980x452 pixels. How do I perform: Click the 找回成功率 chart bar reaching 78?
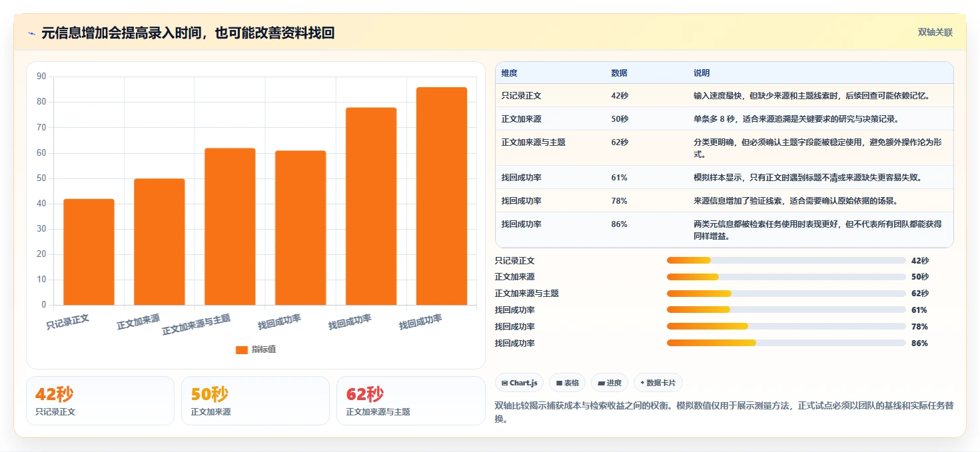tap(371, 206)
